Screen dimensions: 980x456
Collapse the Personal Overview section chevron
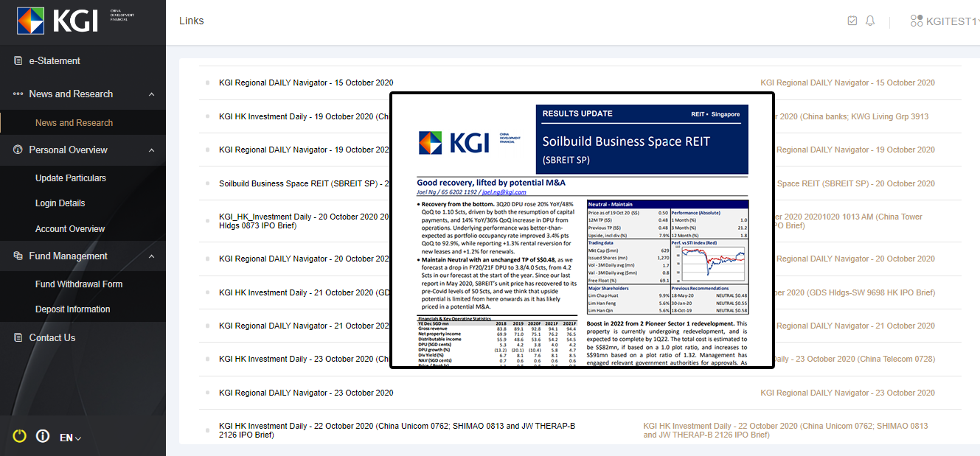151,150
